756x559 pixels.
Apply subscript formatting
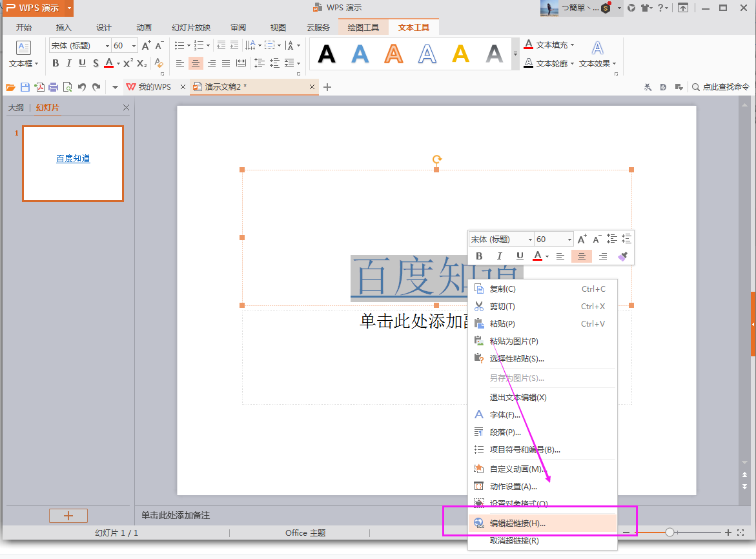tap(142, 63)
